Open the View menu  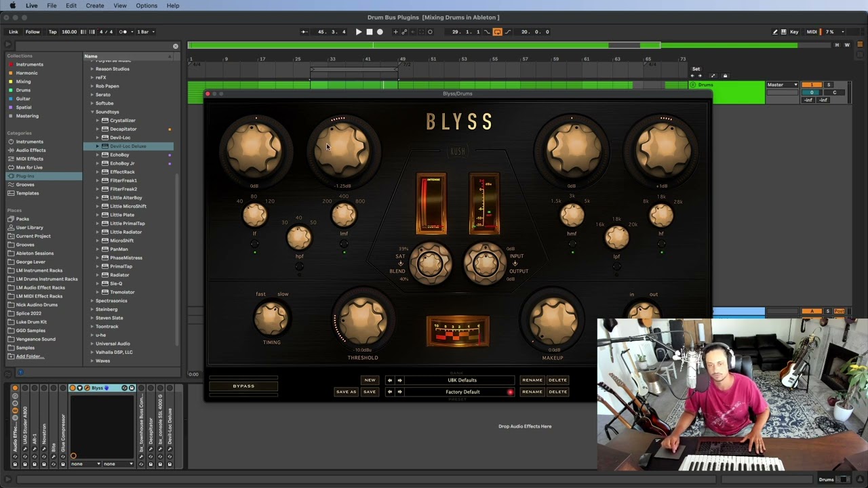click(x=120, y=5)
